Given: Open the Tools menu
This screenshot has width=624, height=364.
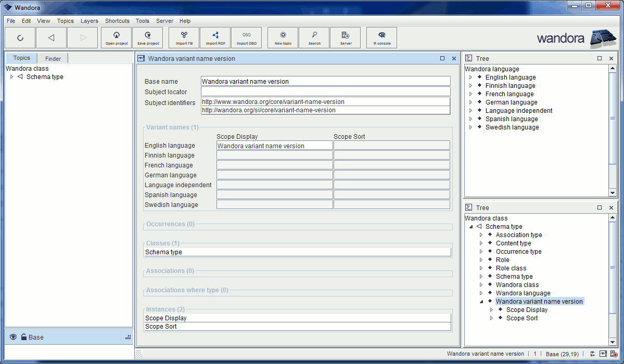Looking at the screenshot, I should click(x=142, y=21).
